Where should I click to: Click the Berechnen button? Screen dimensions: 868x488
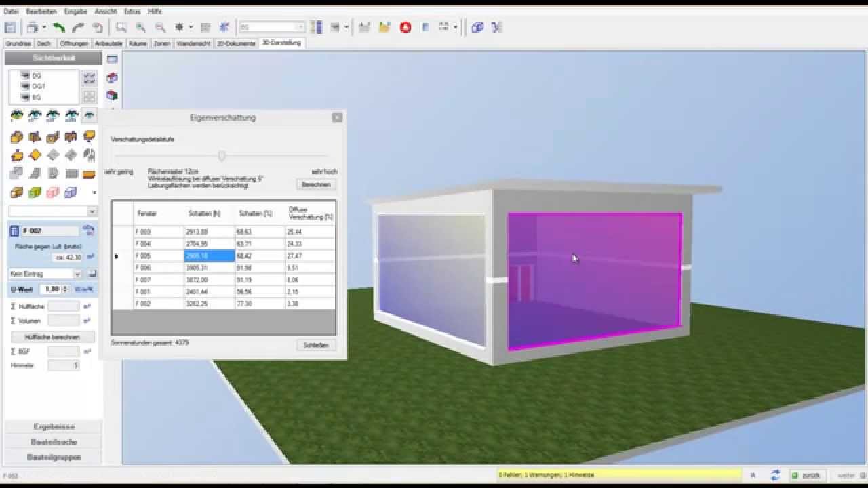pos(316,184)
